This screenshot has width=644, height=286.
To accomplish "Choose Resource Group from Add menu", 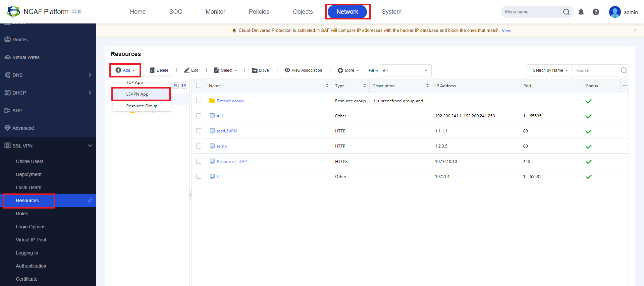I will pos(142,106).
